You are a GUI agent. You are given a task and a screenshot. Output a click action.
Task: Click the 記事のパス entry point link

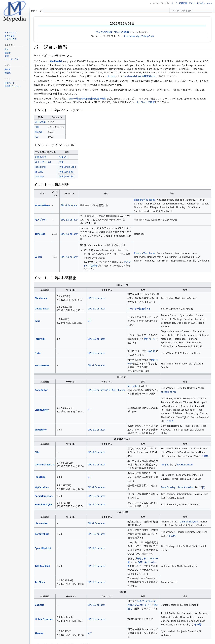pos(41,157)
